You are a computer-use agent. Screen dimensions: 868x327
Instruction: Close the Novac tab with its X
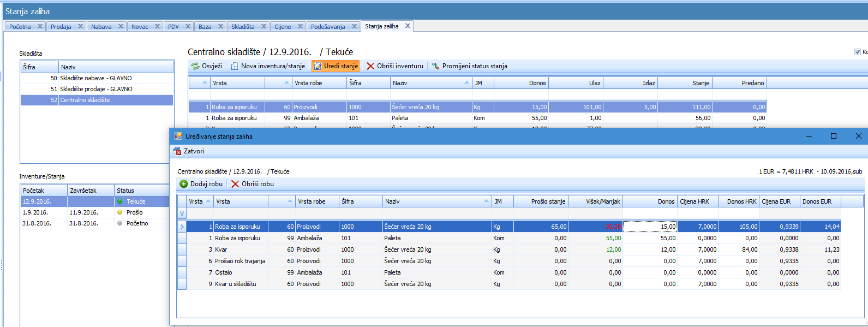click(157, 26)
